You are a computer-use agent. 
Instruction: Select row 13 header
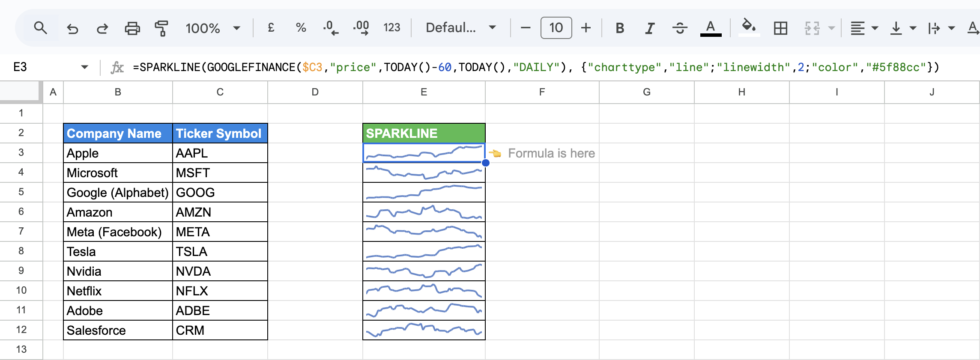pos(21,349)
